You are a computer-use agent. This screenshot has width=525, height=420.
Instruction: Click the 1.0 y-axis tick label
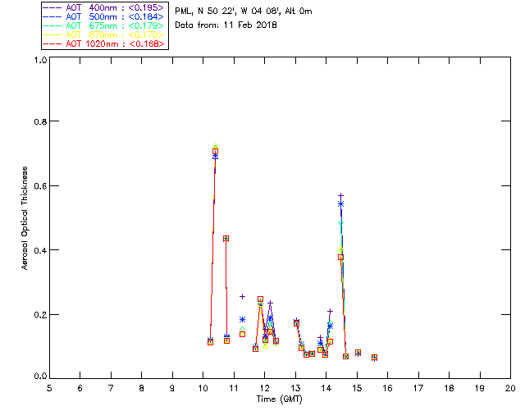[x=40, y=60]
